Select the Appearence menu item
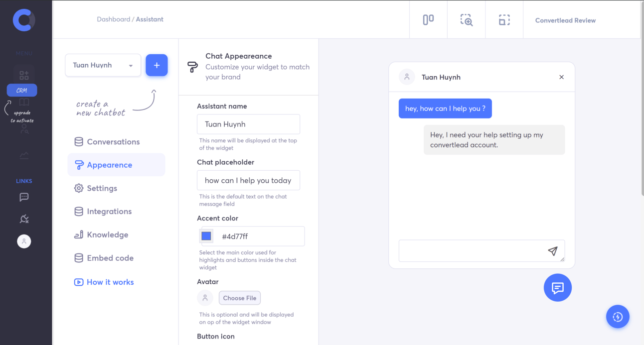Viewport: 644px width, 345px height. pos(116,165)
